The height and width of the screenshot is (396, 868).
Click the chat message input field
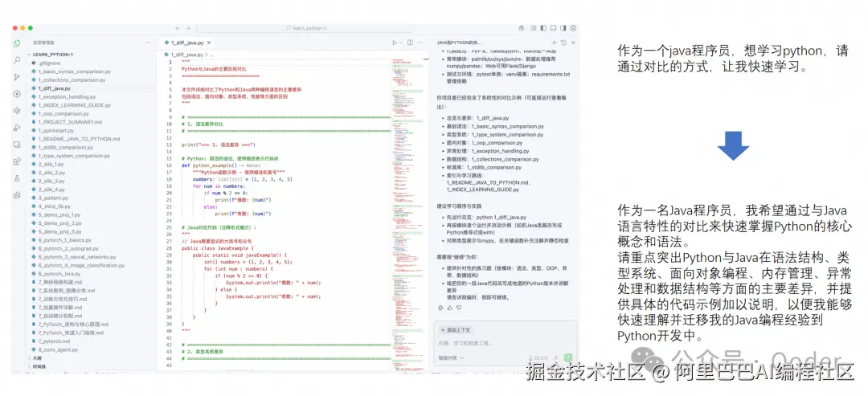504,344
